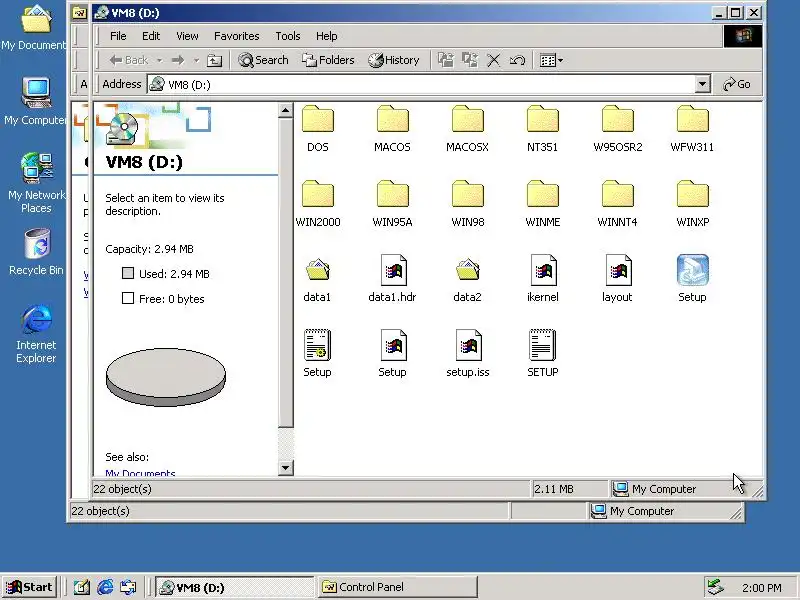
Task: Click the Start button
Action: (29, 587)
